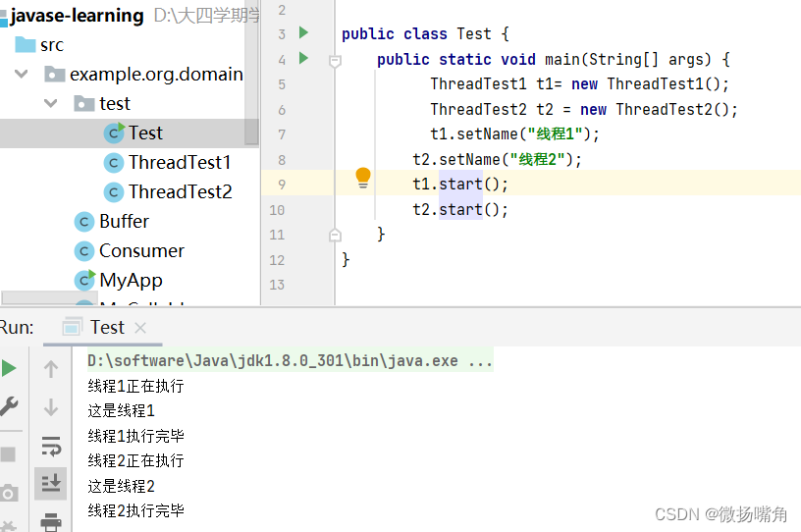Open run configuration wrench settings

pos(9,406)
